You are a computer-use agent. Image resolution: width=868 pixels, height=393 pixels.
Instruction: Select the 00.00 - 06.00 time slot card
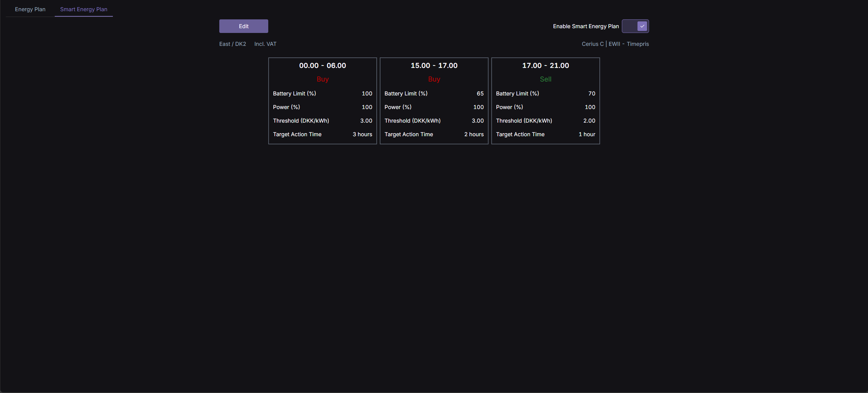[322, 66]
